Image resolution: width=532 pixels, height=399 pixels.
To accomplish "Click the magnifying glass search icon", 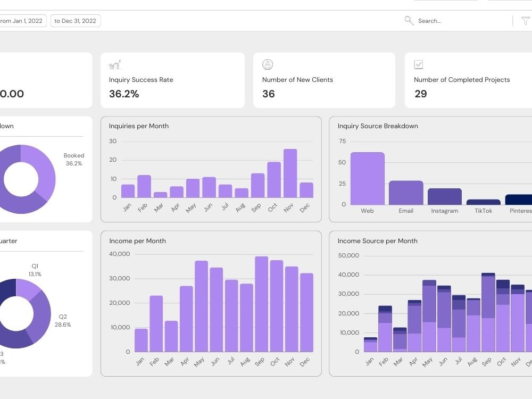I will point(409,20).
